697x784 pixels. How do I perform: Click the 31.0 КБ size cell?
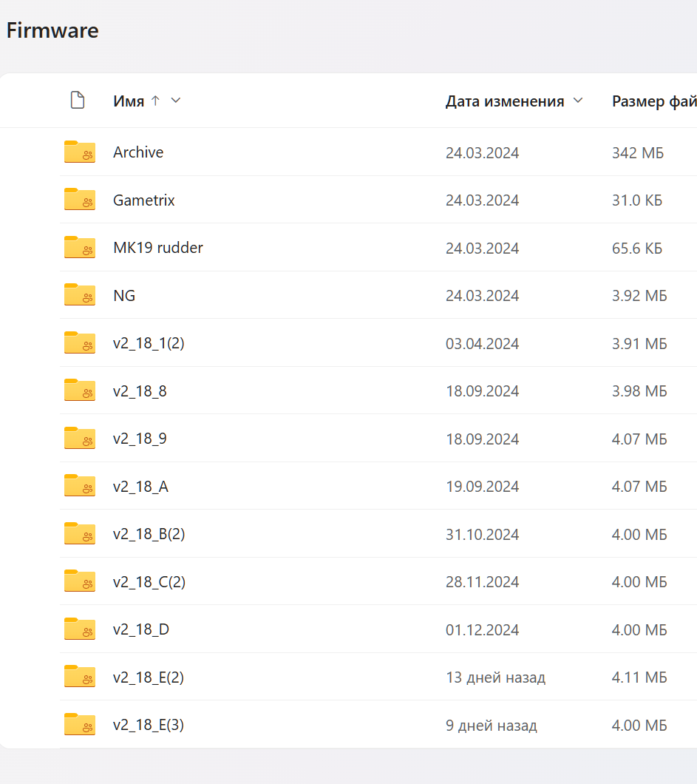tap(637, 200)
